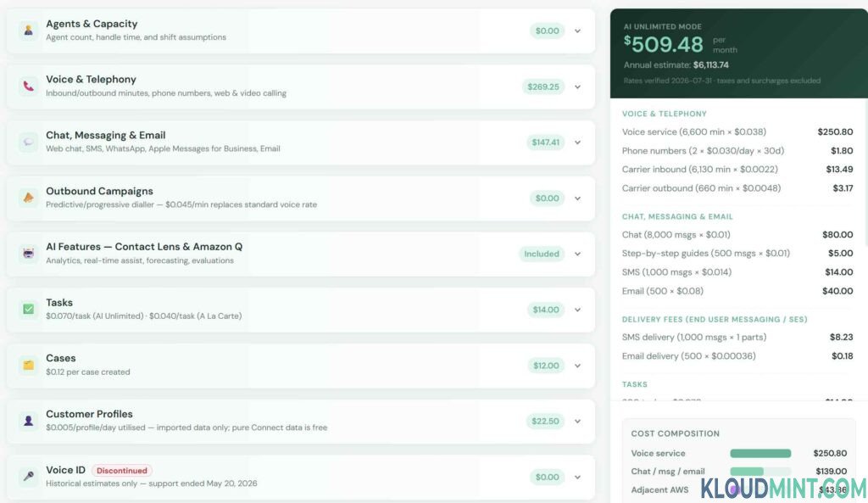Click the AI UNLIMITED MODE label
The image size is (868, 503).
tap(662, 26)
